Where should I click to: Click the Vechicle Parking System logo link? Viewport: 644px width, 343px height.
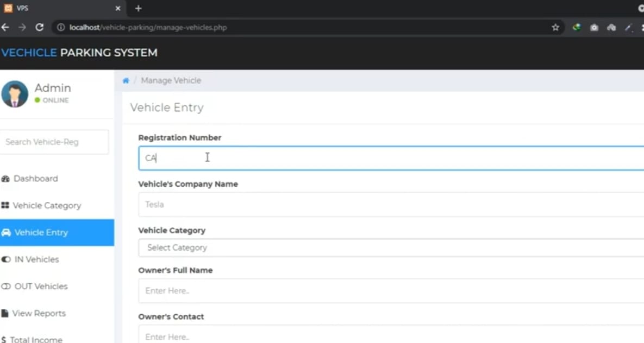(79, 53)
